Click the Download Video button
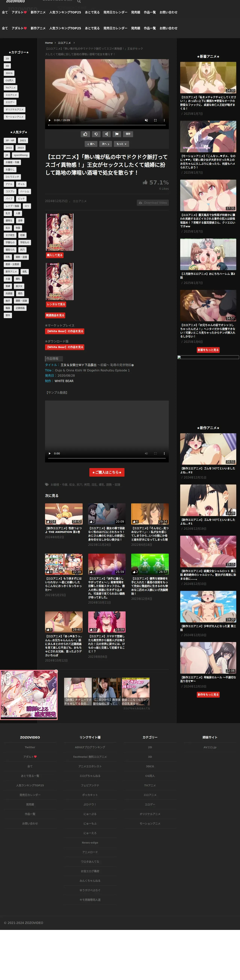Image resolution: width=240 pixels, height=980 pixels. tap(153, 203)
